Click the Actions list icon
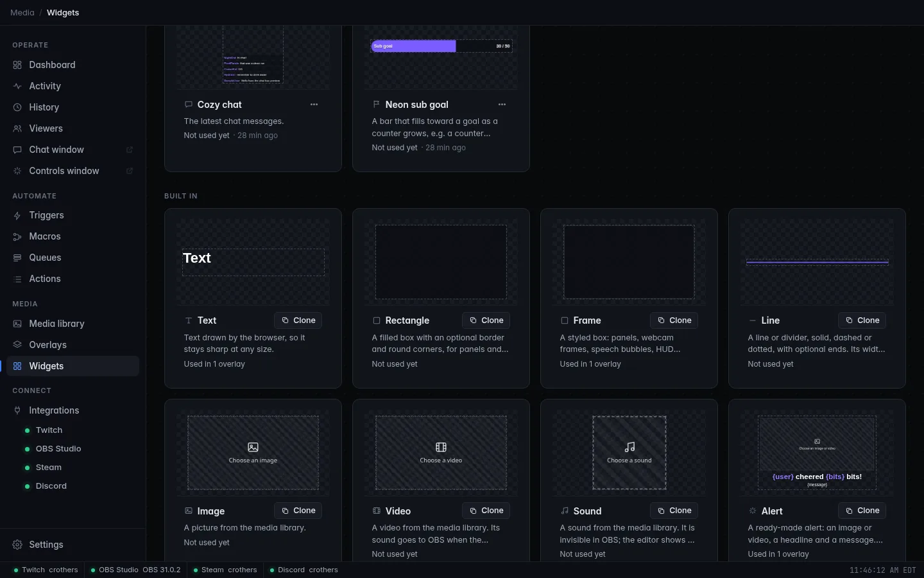This screenshot has height=578, width=924. (x=17, y=279)
